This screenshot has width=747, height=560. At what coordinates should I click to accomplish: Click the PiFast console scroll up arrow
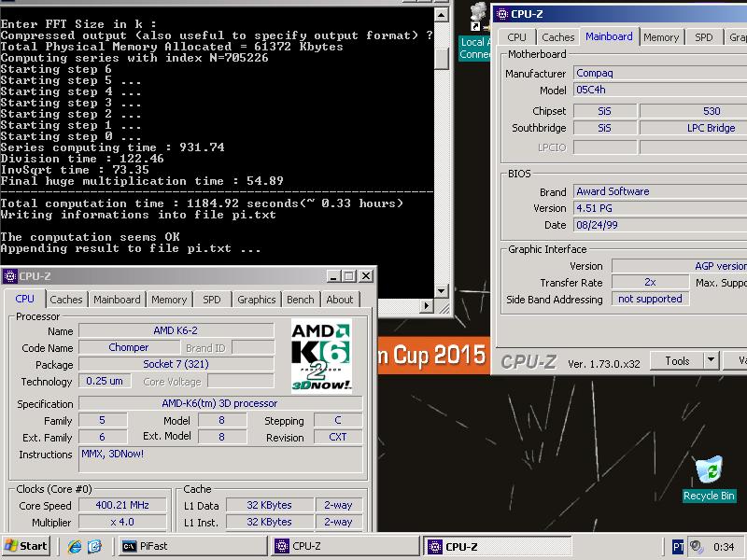tap(441, 15)
